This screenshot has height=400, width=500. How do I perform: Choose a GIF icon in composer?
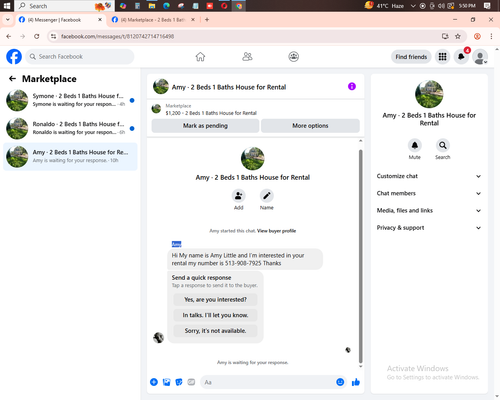tap(191, 382)
